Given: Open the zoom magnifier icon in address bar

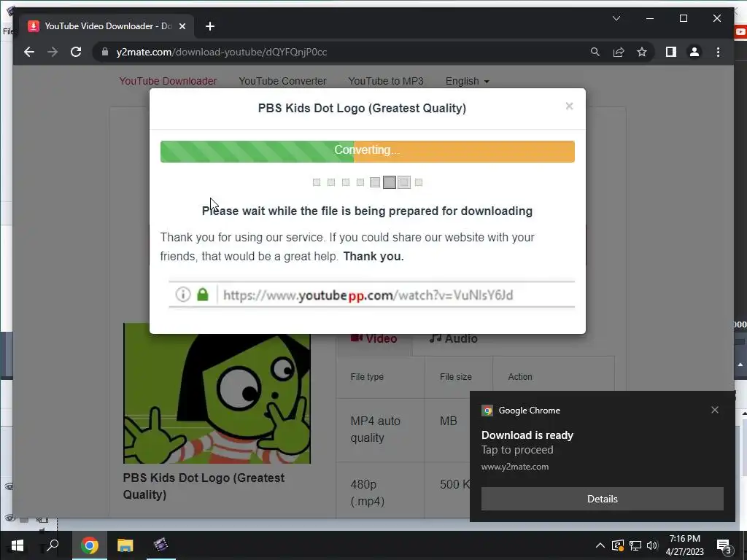Looking at the screenshot, I should (x=595, y=52).
